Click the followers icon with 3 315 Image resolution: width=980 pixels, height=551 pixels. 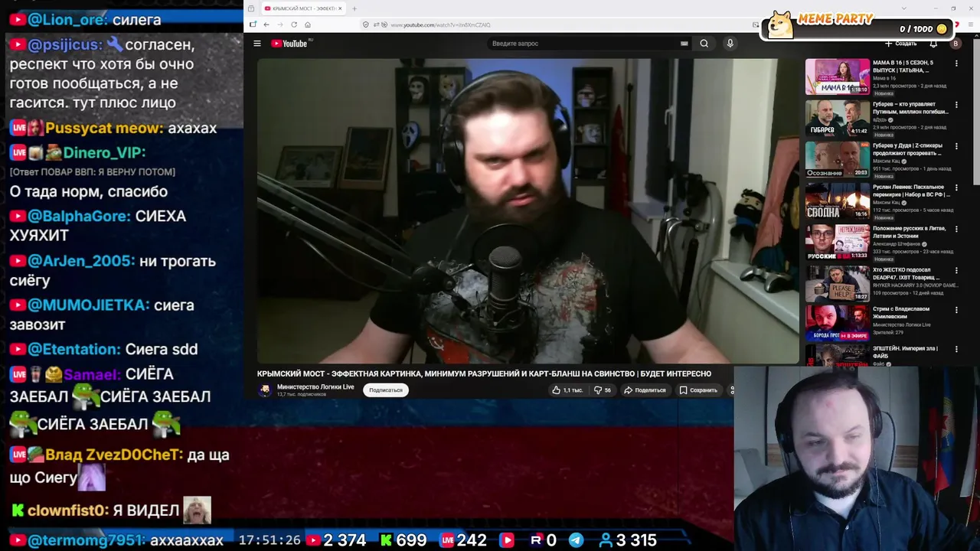click(x=606, y=540)
